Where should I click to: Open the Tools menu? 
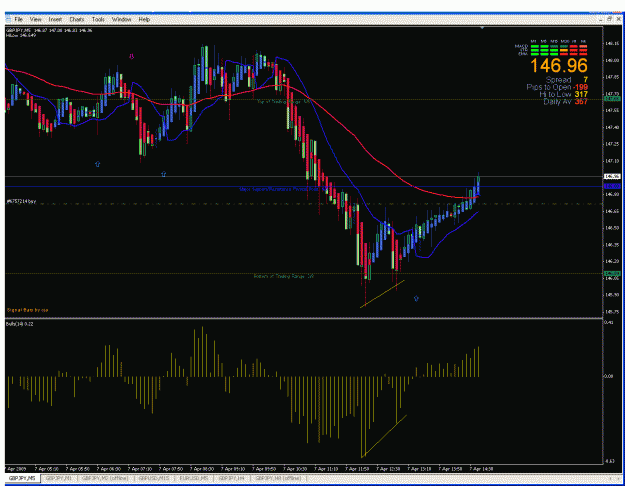pyautogui.click(x=98, y=19)
